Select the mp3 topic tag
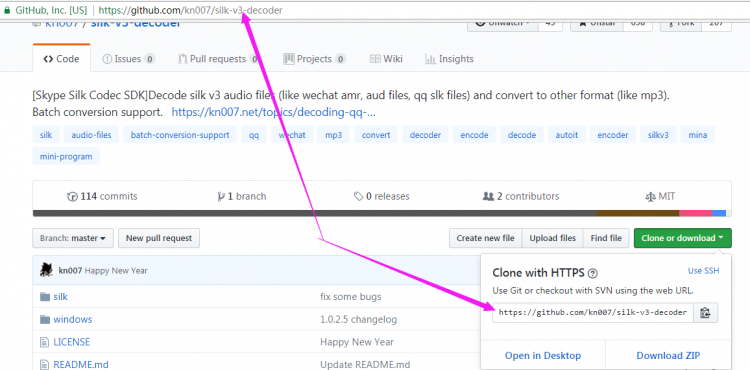Screen dimensions: 750x370 pos(333,135)
